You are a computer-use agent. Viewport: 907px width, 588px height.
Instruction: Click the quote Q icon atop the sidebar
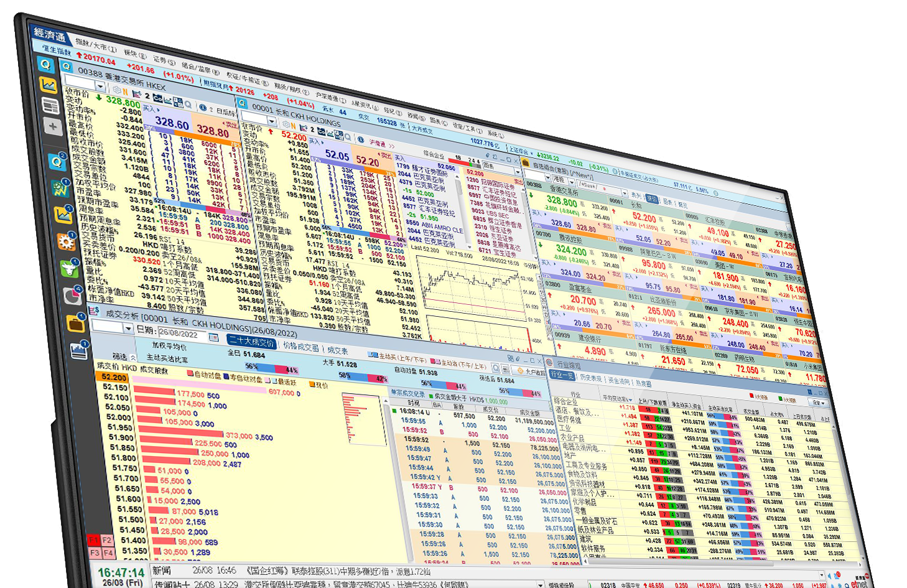point(45,64)
